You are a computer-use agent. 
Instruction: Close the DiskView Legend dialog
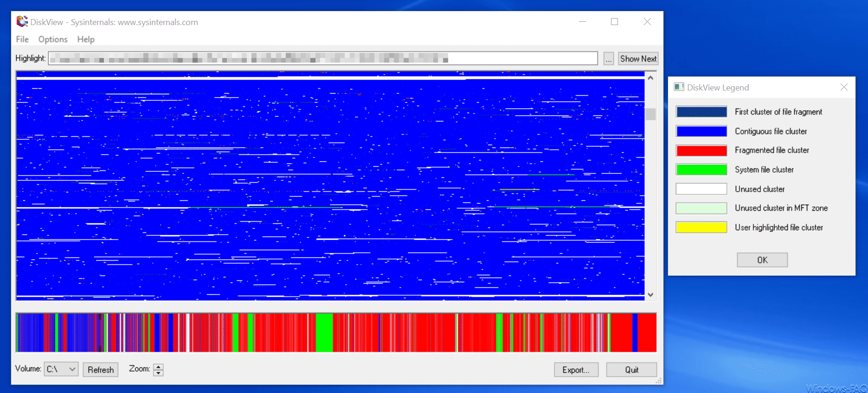coord(844,87)
